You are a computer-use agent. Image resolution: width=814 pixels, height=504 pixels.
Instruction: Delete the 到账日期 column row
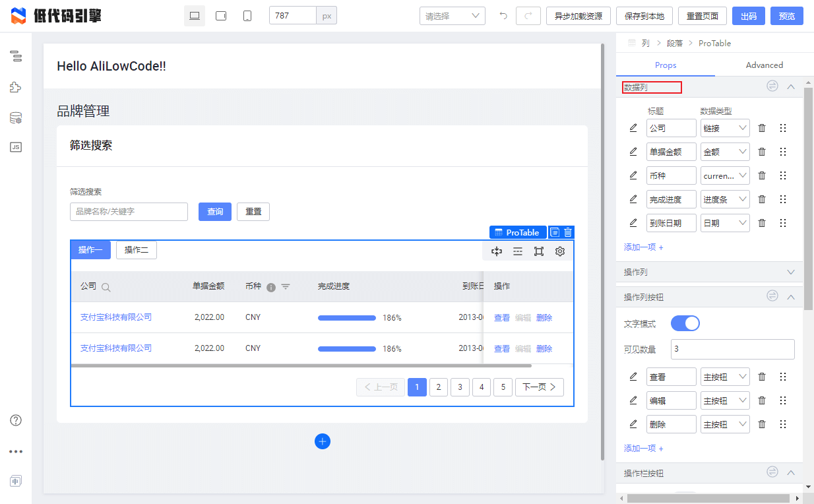tap(762, 223)
